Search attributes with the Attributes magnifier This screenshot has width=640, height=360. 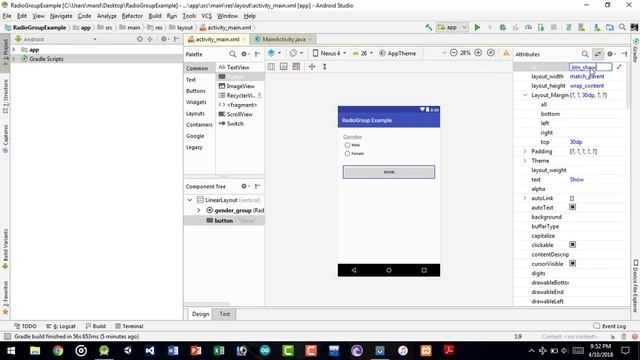[585, 54]
